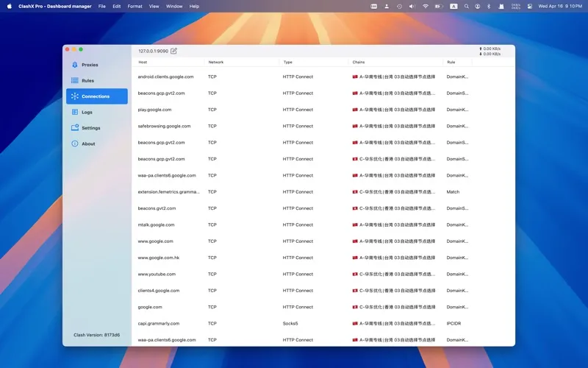588x368 pixels.
Task: Switch to the Settings section
Action: (97, 127)
